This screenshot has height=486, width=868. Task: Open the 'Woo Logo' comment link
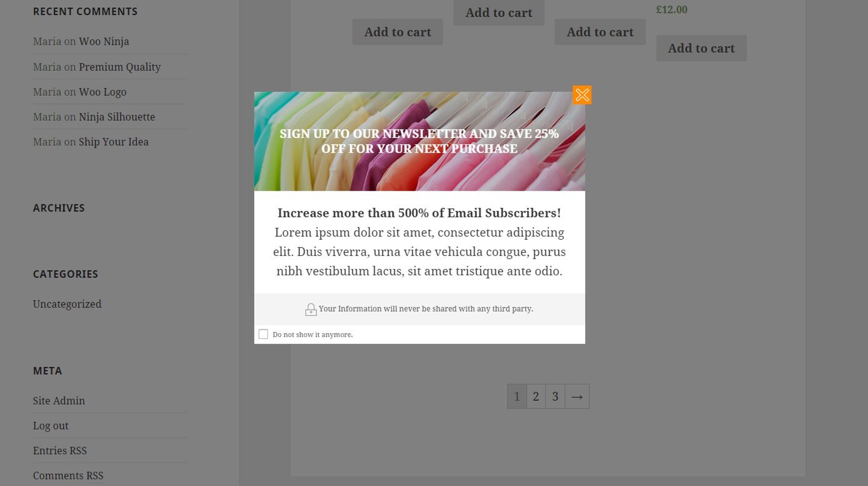click(102, 92)
